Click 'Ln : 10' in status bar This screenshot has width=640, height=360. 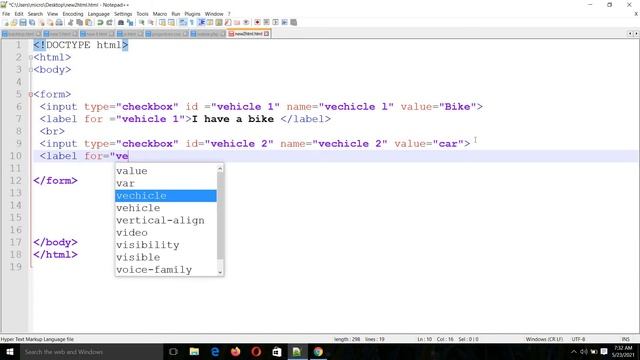[x=424, y=339]
